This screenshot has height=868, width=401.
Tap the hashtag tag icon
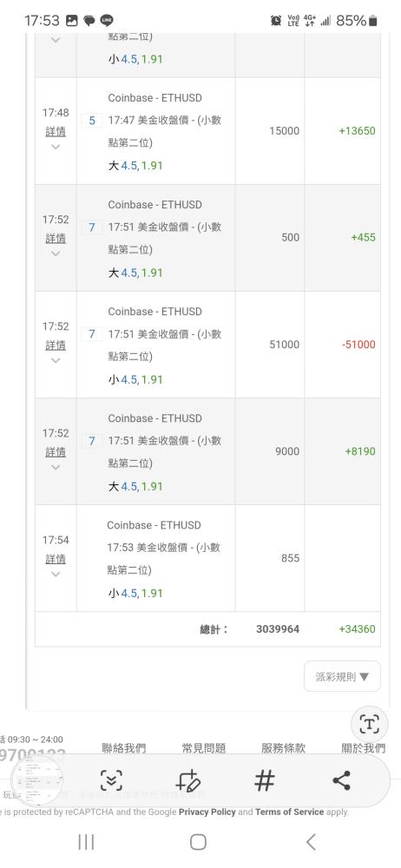coord(264,780)
